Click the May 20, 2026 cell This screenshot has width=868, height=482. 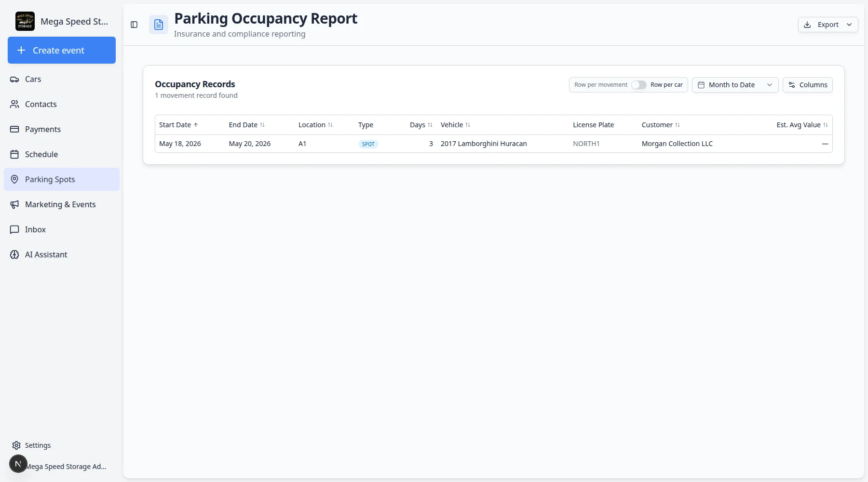coord(250,144)
